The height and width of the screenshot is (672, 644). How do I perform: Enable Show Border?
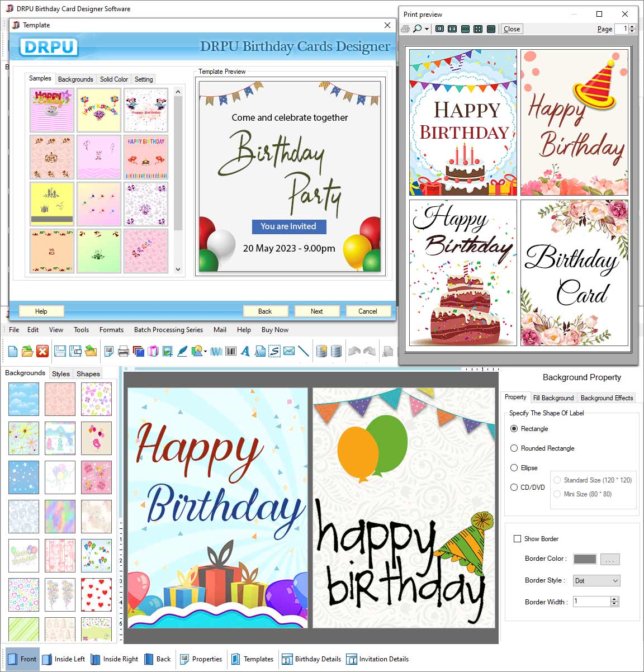tap(517, 539)
